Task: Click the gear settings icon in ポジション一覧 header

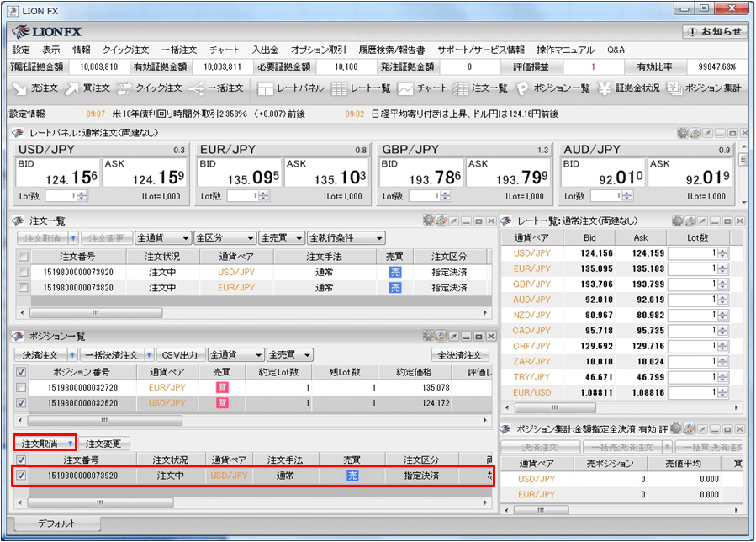Action: tap(428, 336)
